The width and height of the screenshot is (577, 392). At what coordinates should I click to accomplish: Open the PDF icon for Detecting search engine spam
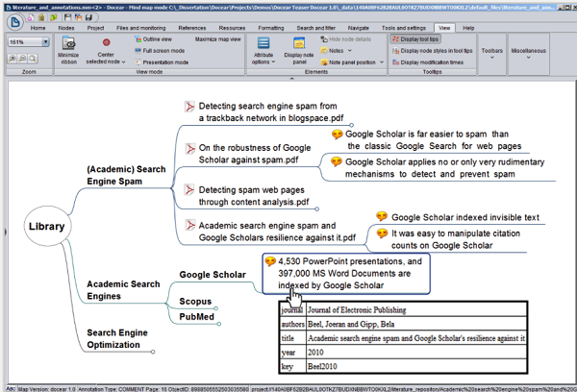pyautogui.click(x=190, y=106)
